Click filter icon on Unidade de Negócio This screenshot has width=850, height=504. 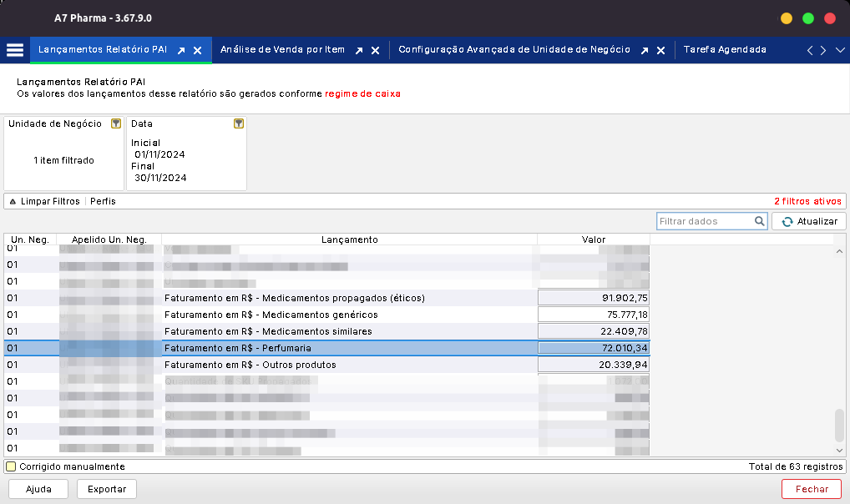pyautogui.click(x=116, y=123)
